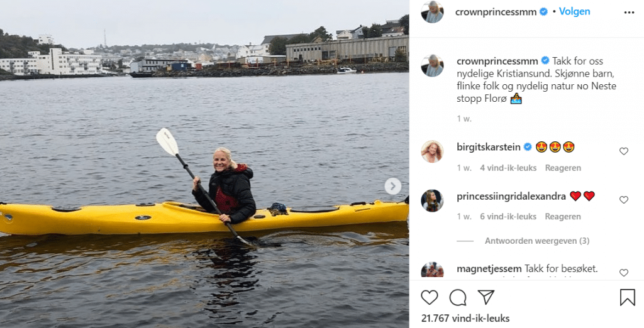This screenshot has width=644, height=328.
Task: Open birgitskarstein's profile picture
Action: coord(432,151)
